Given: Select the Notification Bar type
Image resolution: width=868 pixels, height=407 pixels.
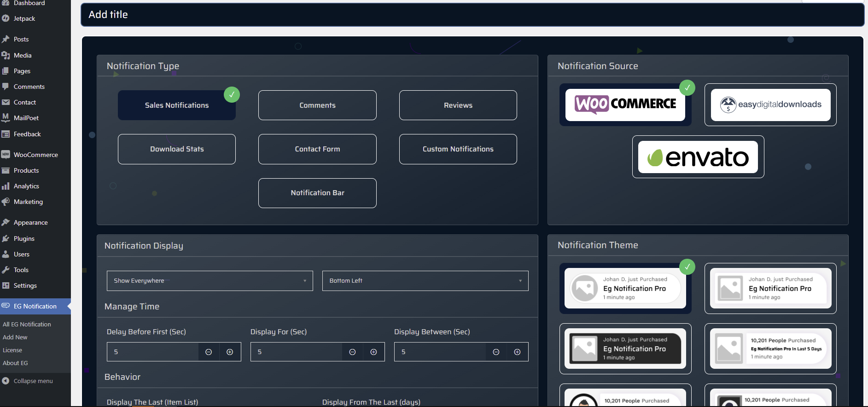Looking at the screenshot, I should (x=317, y=193).
